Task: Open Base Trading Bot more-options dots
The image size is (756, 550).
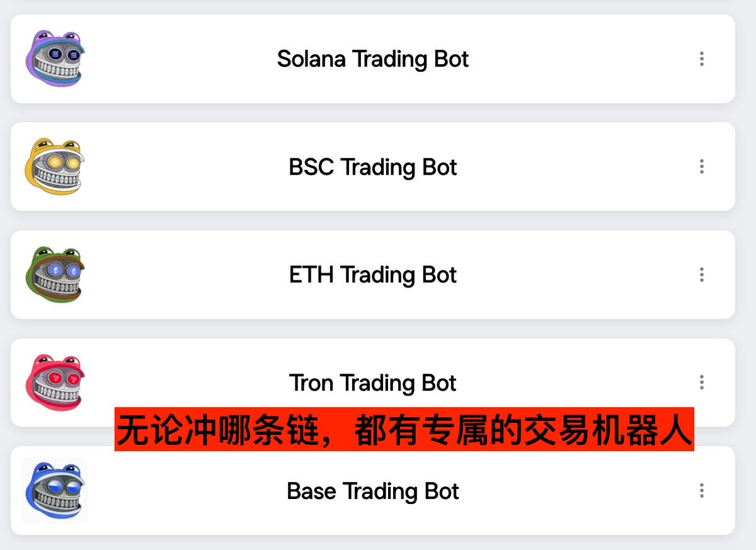Action: coord(701,491)
